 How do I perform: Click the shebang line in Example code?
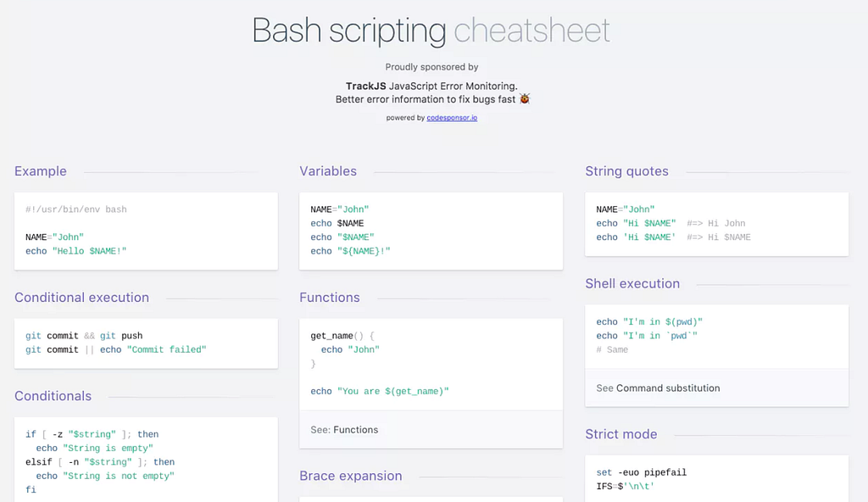click(76, 209)
